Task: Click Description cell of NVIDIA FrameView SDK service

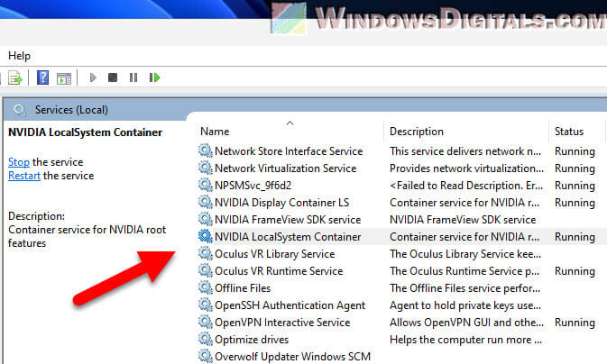Action: (463, 220)
